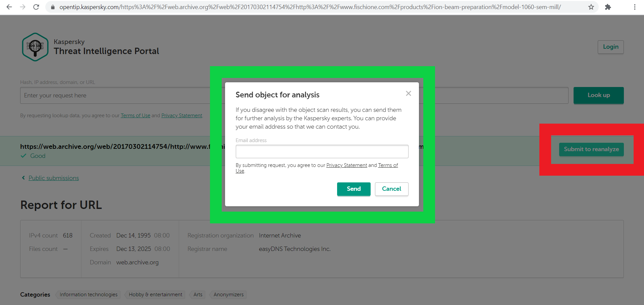The width and height of the screenshot is (644, 305).
Task: Click the Look up button
Action: (598, 95)
